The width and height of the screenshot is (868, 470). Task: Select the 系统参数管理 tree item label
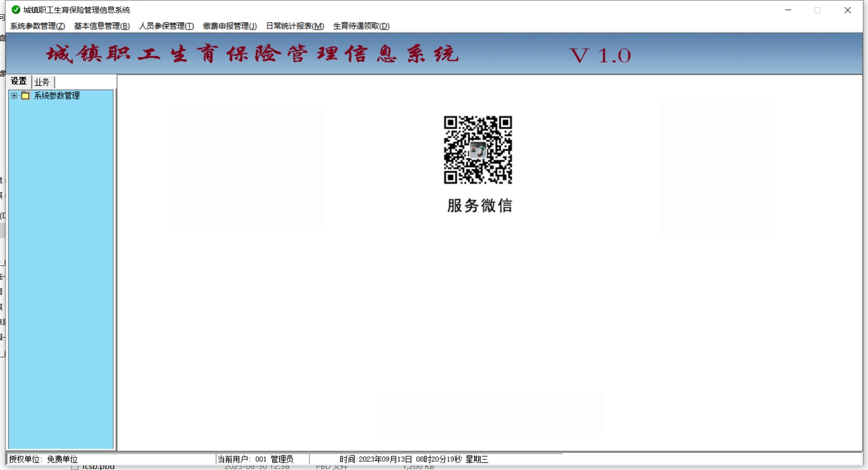coord(56,95)
